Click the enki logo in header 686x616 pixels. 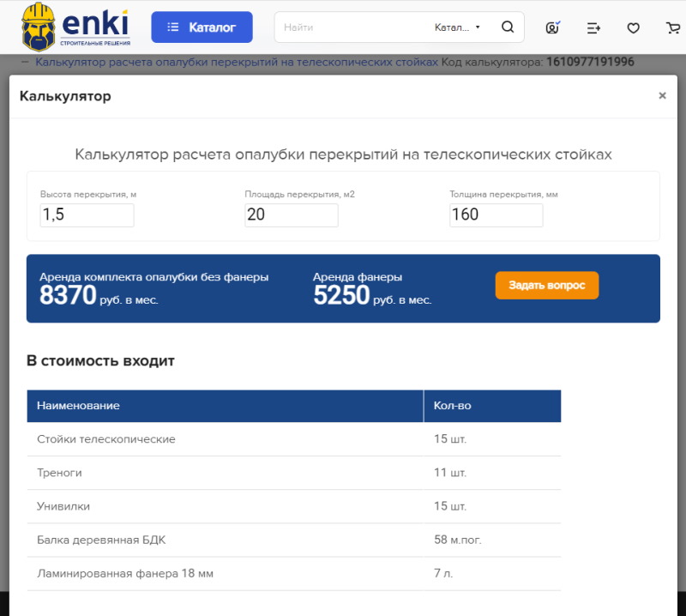tap(75, 26)
